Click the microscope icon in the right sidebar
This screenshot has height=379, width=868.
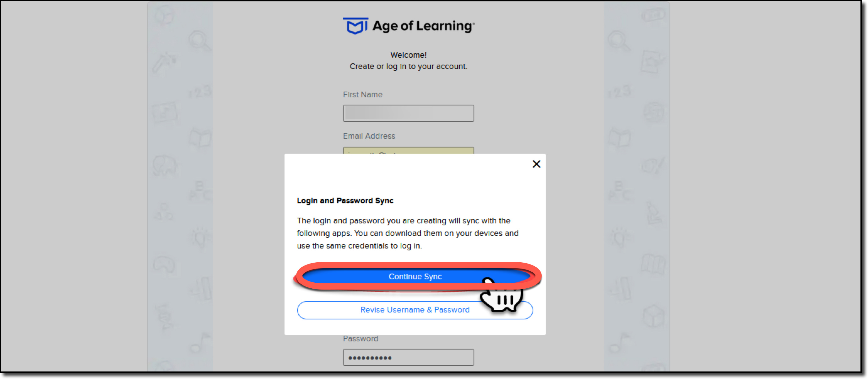(x=654, y=213)
